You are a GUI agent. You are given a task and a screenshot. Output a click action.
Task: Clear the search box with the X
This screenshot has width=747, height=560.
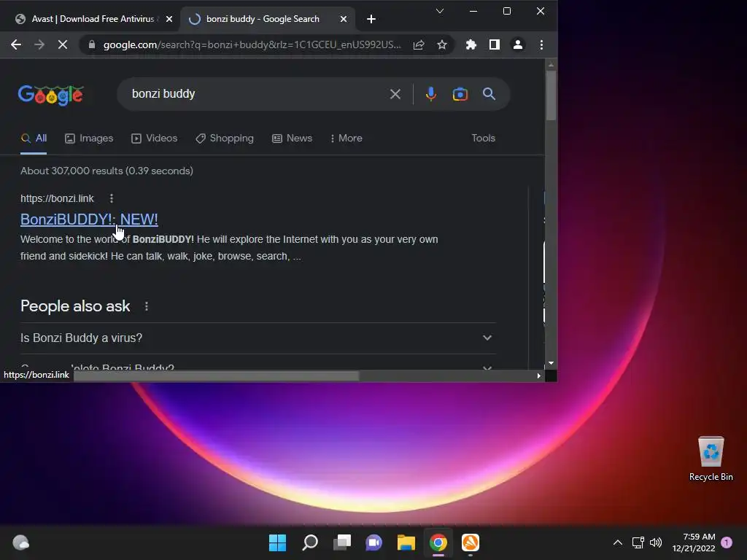395,94
